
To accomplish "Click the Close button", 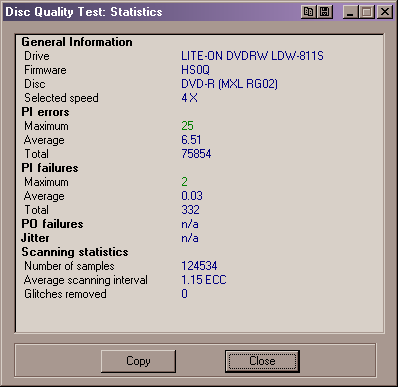I will point(262,361).
